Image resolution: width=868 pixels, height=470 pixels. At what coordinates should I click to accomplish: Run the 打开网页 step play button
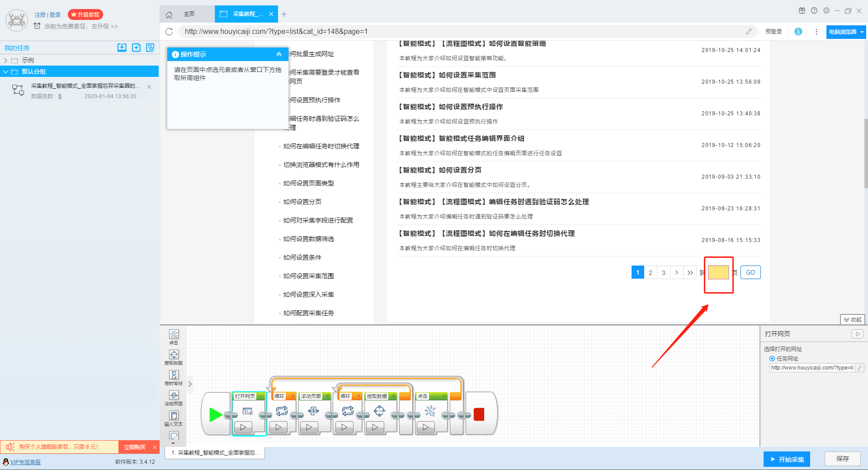(243, 427)
